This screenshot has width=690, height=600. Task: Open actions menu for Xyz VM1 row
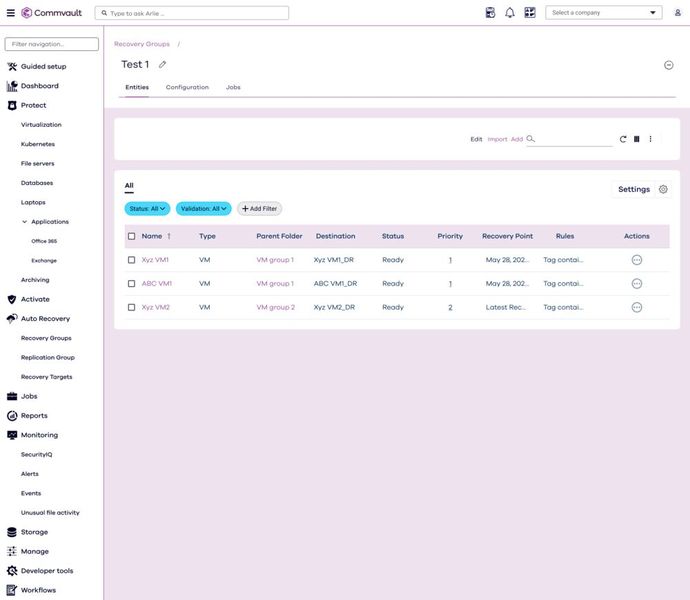pyautogui.click(x=637, y=260)
